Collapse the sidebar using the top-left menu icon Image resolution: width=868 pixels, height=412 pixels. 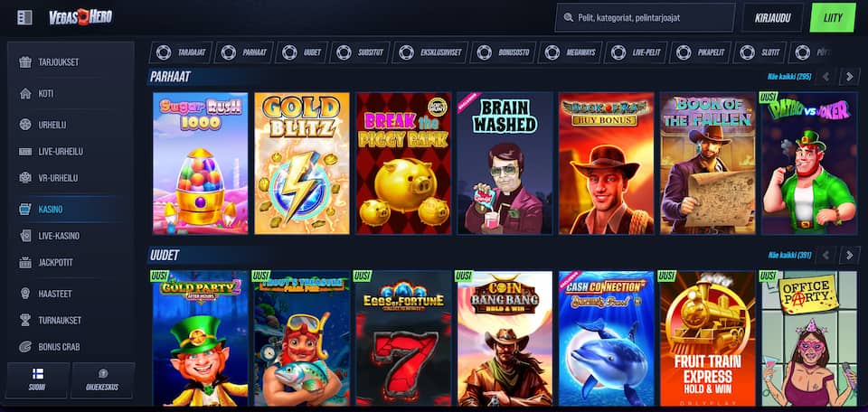24,17
